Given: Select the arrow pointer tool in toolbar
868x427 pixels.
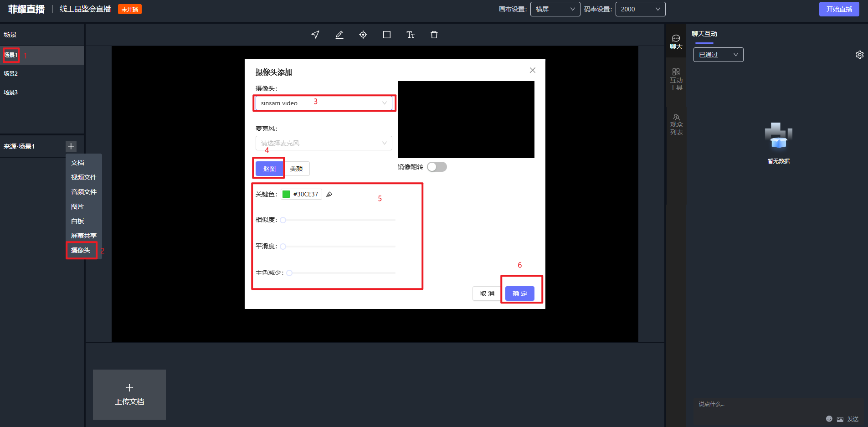Looking at the screenshot, I should 315,35.
